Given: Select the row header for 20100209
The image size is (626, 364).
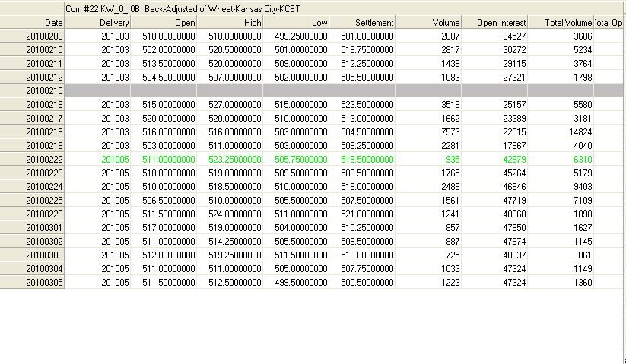Looking at the screenshot, I should (x=32, y=36).
